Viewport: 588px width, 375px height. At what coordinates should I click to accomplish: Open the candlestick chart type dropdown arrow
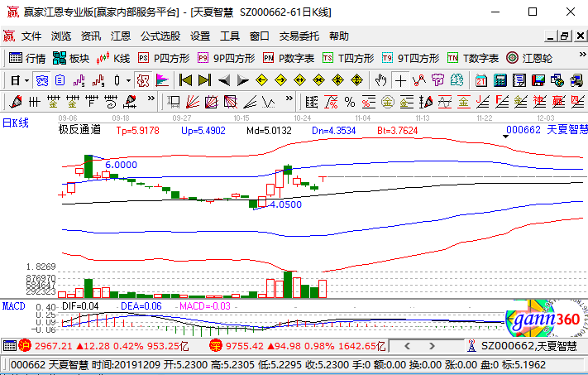click(128, 80)
